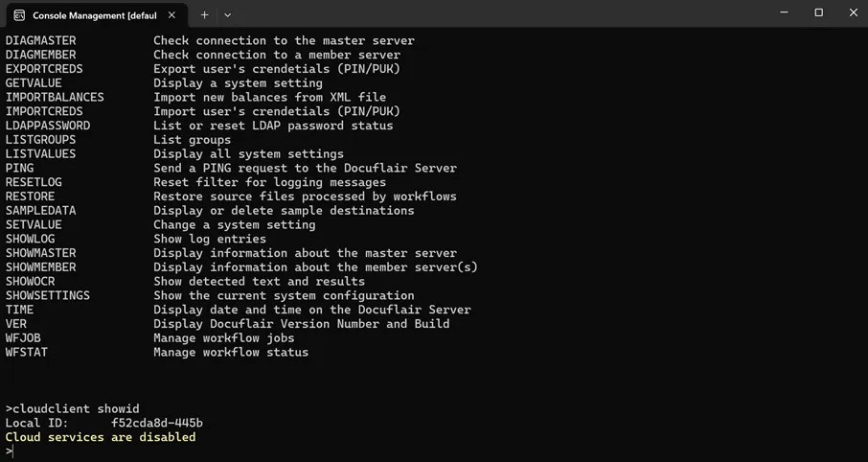Close the Console Management tab

[x=171, y=15]
